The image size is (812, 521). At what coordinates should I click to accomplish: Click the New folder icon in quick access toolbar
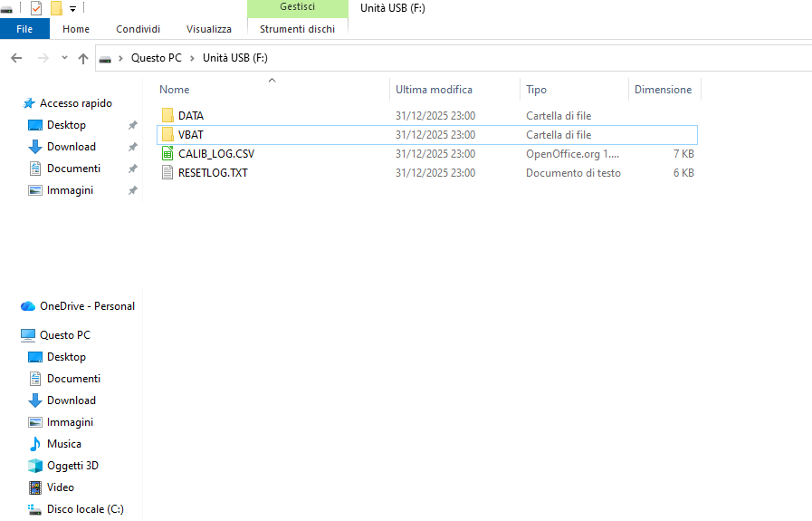56,8
